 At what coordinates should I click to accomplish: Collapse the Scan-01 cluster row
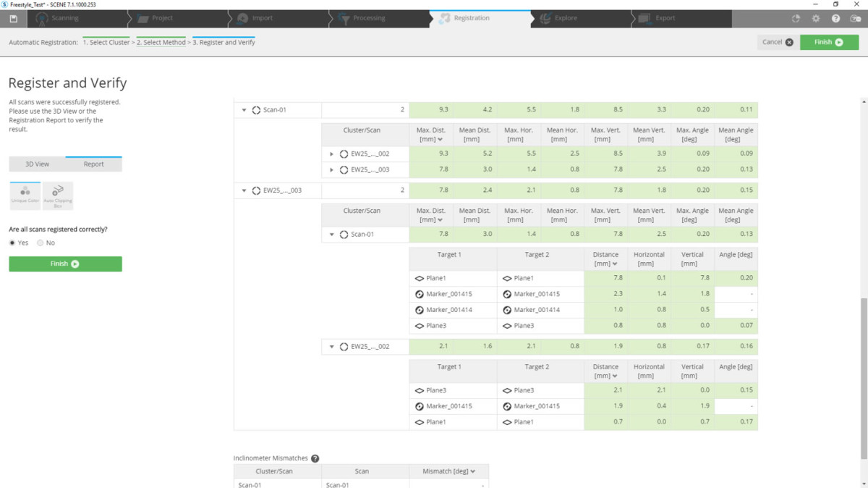(244, 110)
